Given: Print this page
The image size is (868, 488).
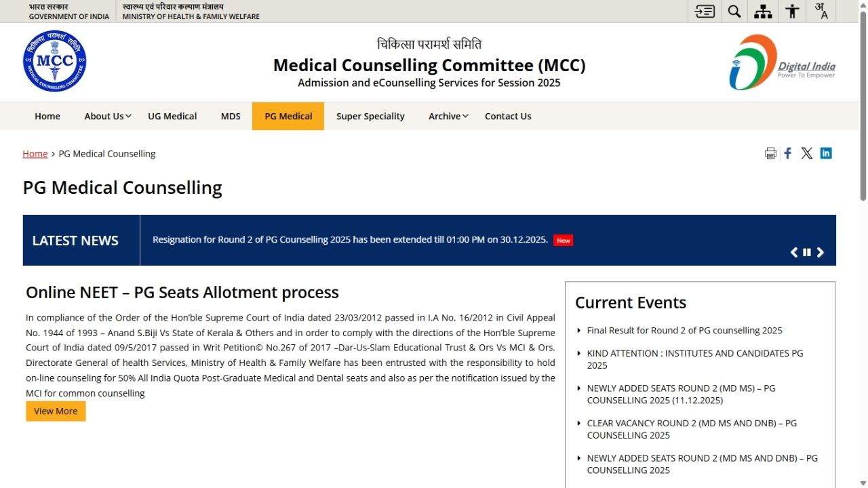Looking at the screenshot, I should point(770,153).
